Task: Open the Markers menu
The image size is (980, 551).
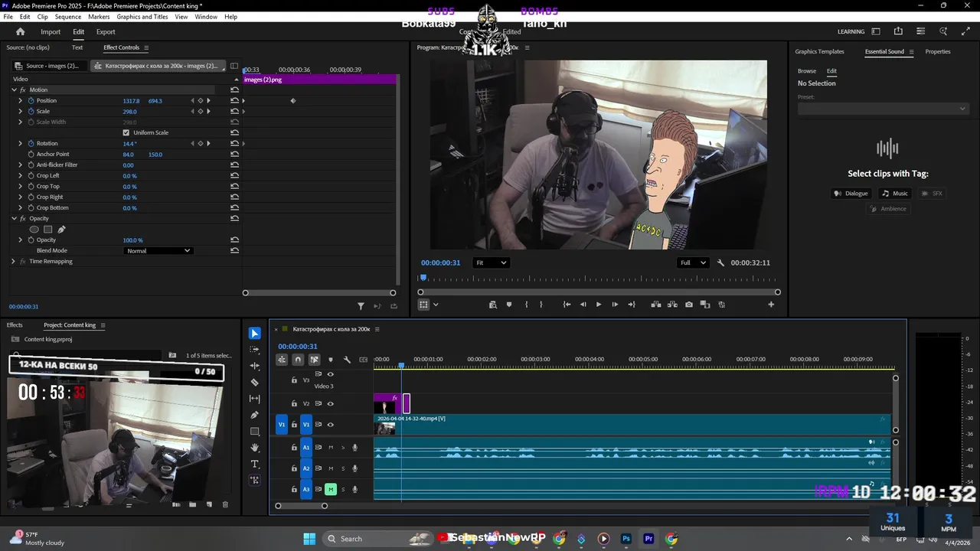Action: click(x=99, y=17)
